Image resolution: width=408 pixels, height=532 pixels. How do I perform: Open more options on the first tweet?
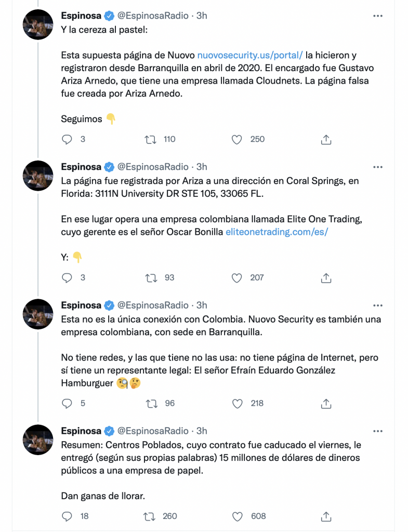tap(378, 16)
